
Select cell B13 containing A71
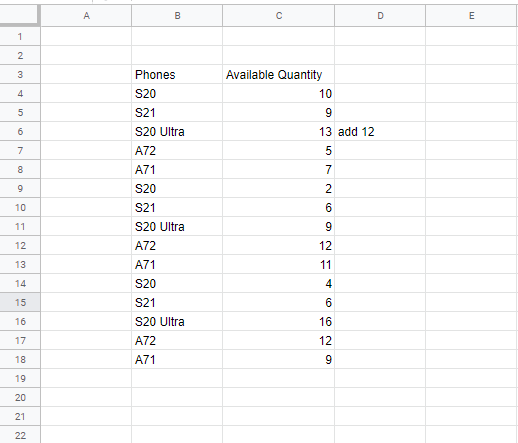pos(177,264)
